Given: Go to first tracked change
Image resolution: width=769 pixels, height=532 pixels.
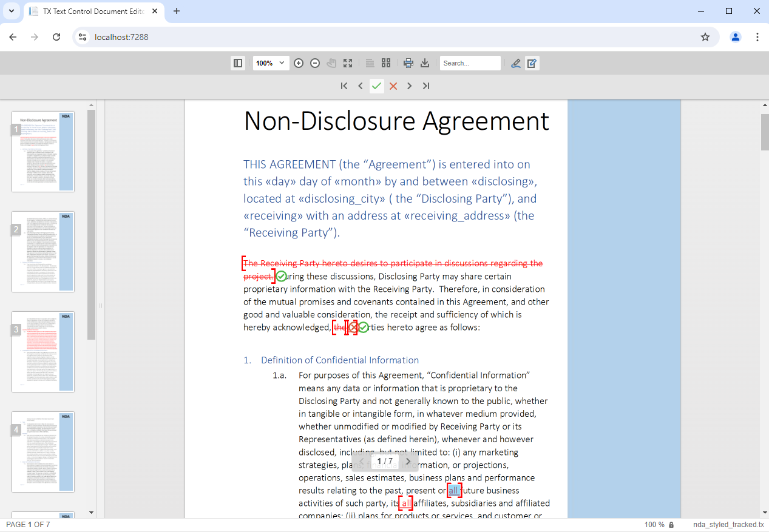Looking at the screenshot, I should pos(344,86).
